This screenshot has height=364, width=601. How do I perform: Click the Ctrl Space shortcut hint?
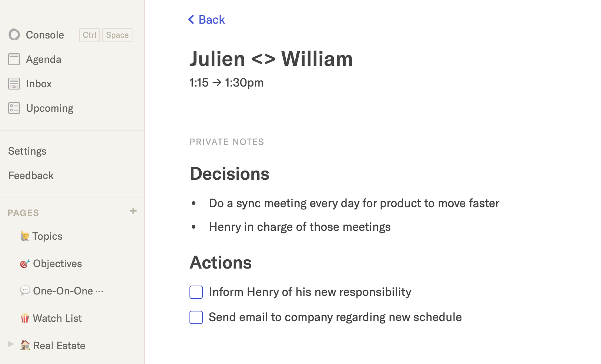point(106,35)
